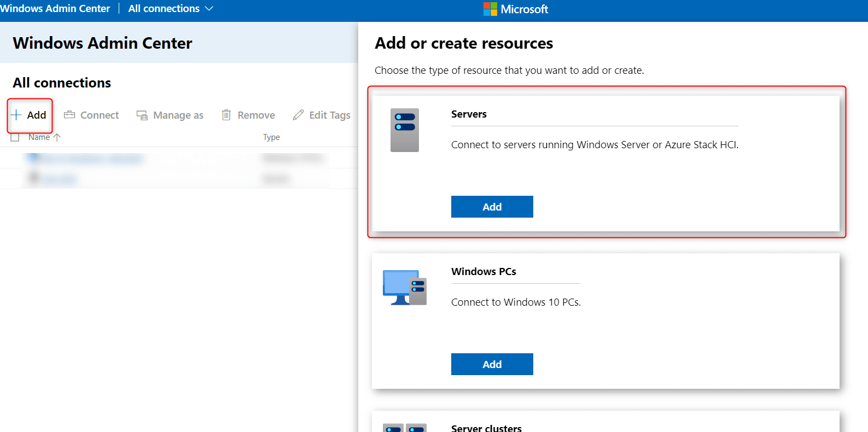Click the Manage as icon
This screenshot has width=868, height=432.
142,115
